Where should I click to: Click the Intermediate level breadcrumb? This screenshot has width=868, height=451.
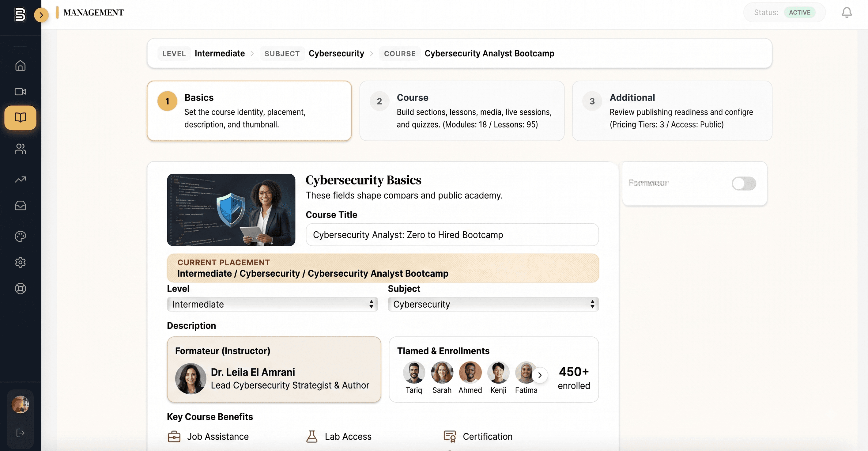220,53
